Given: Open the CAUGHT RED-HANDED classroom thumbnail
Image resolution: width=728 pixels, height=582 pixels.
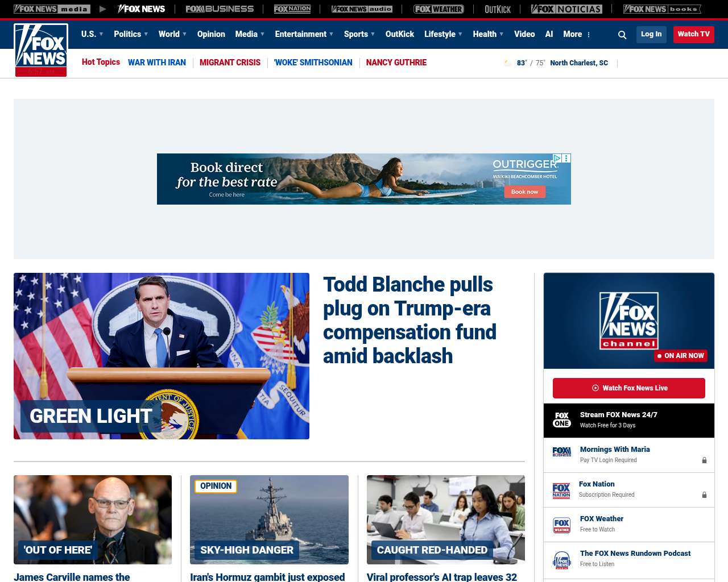Looking at the screenshot, I should [446, 519].
